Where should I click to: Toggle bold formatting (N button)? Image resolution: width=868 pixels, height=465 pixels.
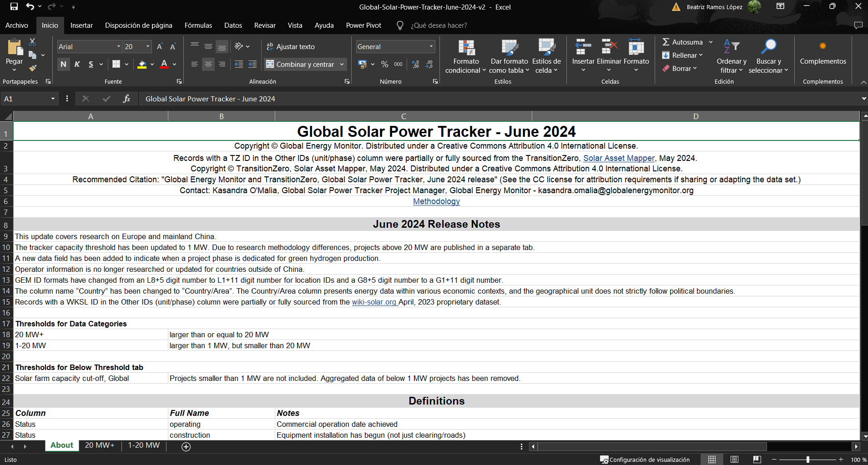click(63, 64)
